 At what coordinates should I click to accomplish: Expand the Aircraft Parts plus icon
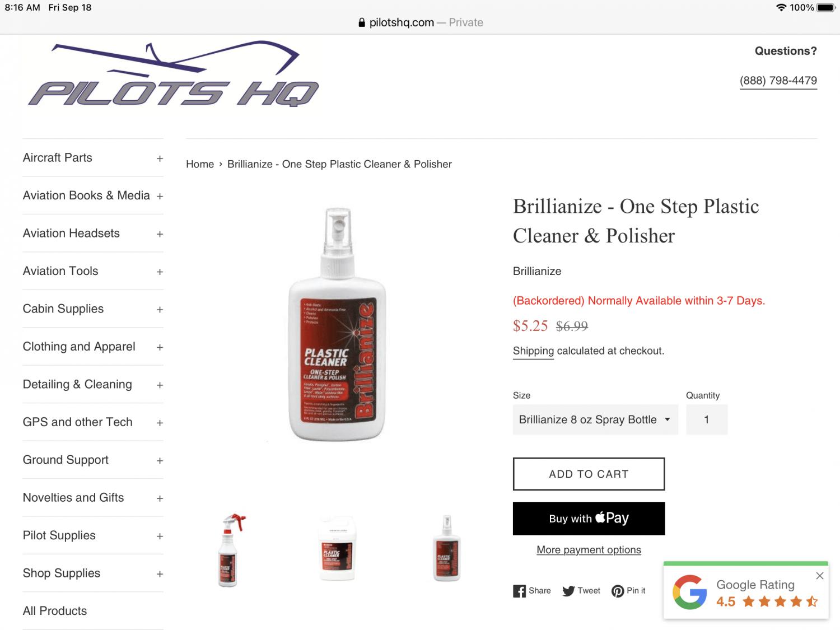[x=160, y=158]
